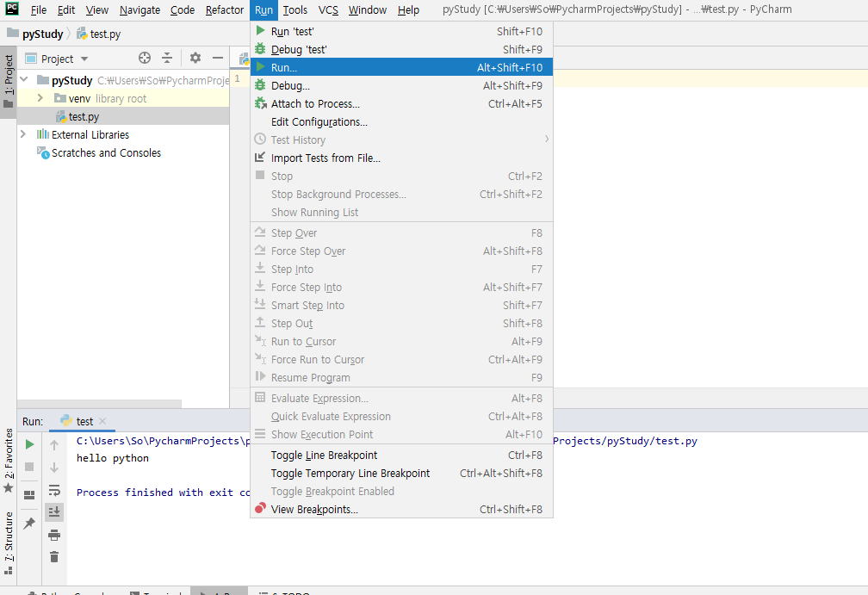Image resolution: width=868 pixels, height=595 pixels.
Task: Expand External Libraries node
Action: (23, 134)
